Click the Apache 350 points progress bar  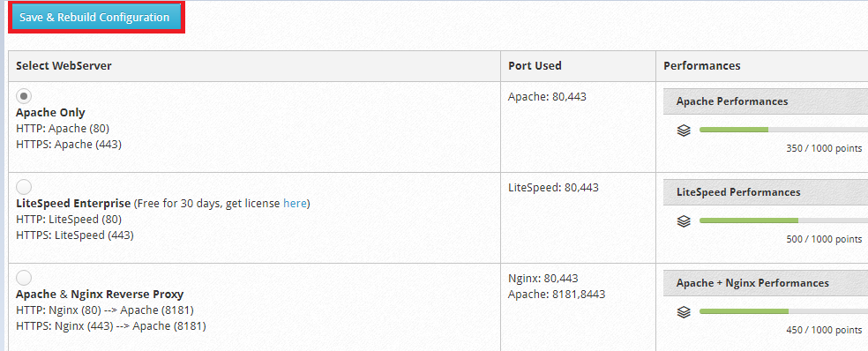coord(783,130)
